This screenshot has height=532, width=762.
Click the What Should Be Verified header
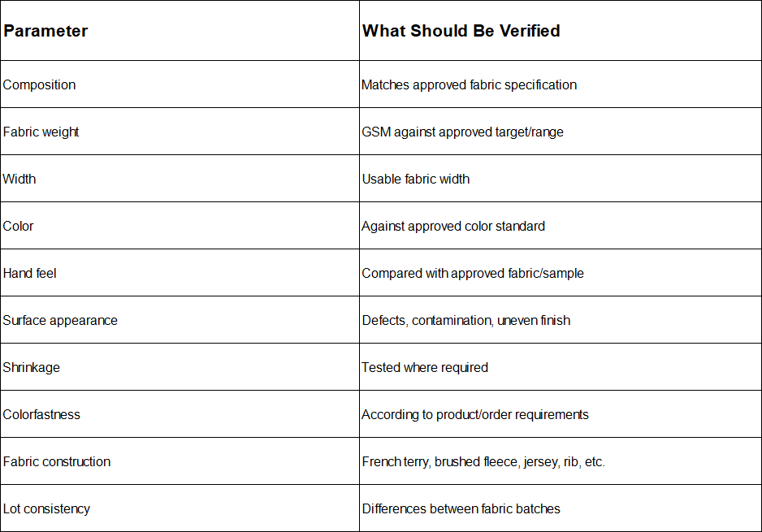click(x=561, y=31)
